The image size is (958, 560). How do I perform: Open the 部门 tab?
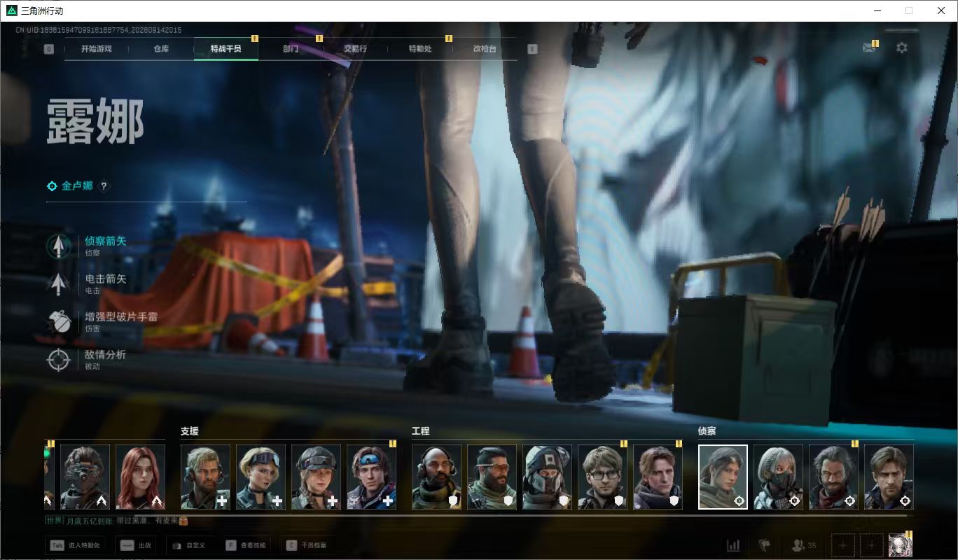tap(291, 49)
